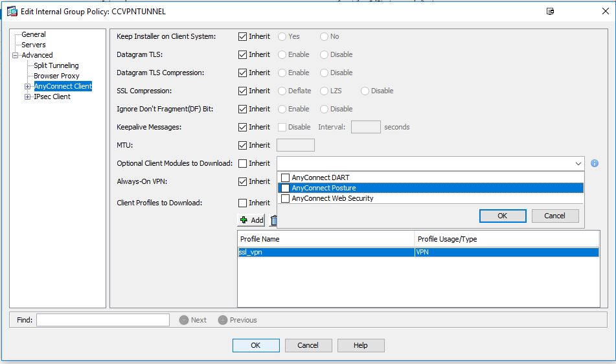The height and width of the screenshot is (364, 616).
Task: Open the Optional Client Modules dropdown arrow
Action: pos(578,164)
